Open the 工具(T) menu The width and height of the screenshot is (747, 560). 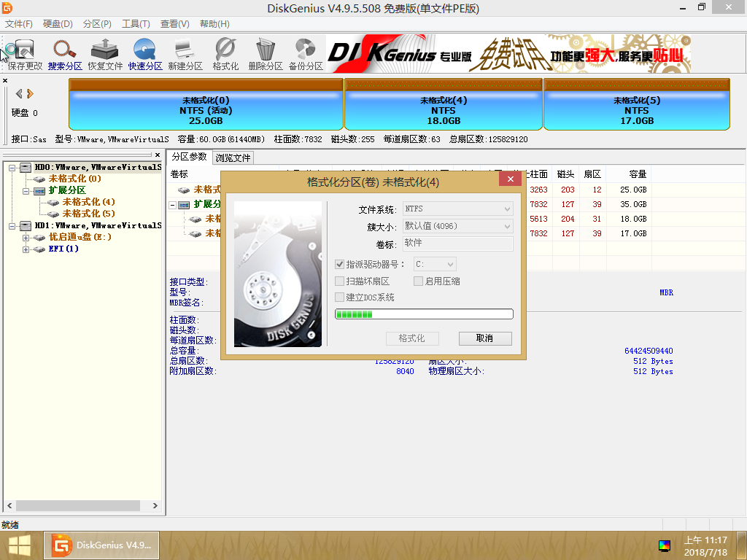pos(136,24)
